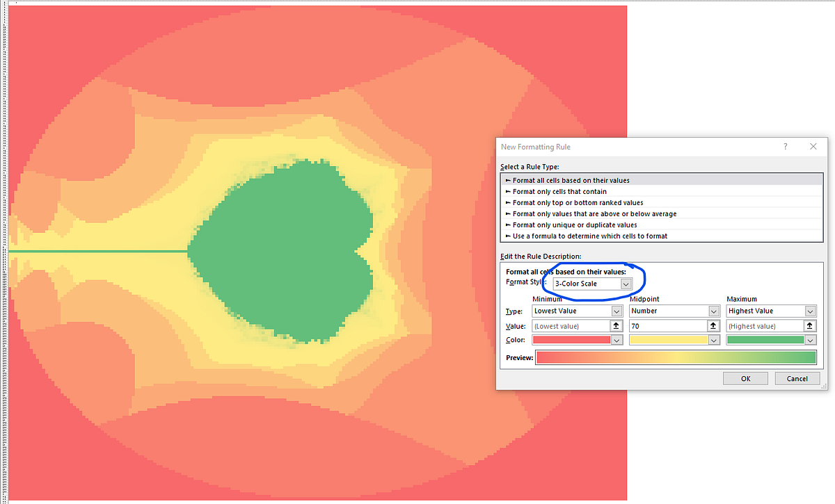This screenshot has height=504, width=835.
Task: Click the Preview gradient bar
Action: [675, 357]
